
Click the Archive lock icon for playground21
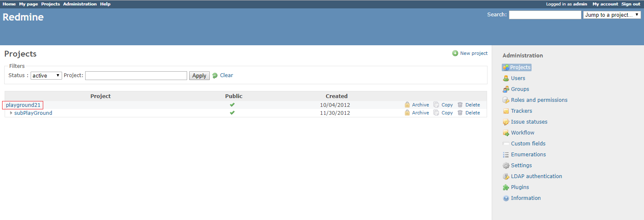click(x=407, y=105)
